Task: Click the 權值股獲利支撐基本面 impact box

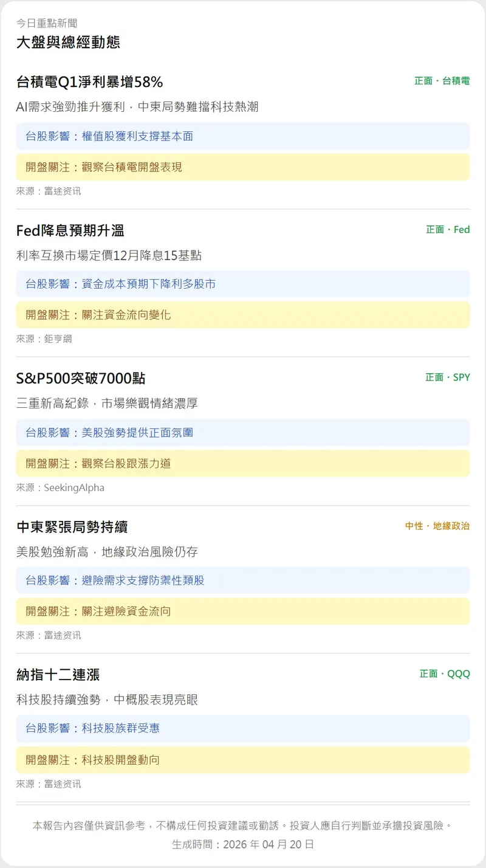Action: click(x=242, y=136)
